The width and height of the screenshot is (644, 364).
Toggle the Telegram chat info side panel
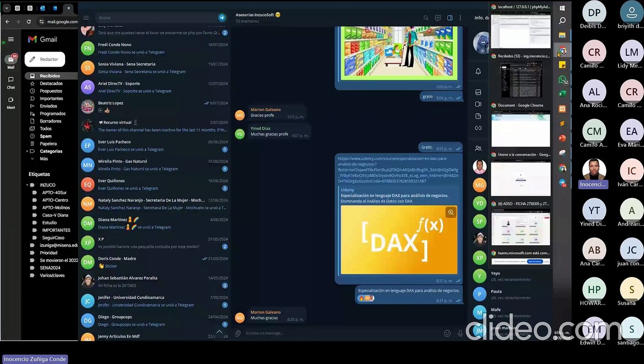click(450, 18)
